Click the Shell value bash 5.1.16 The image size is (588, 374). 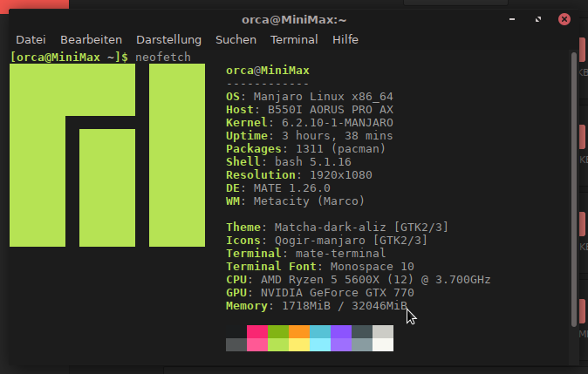pos(312,162)
